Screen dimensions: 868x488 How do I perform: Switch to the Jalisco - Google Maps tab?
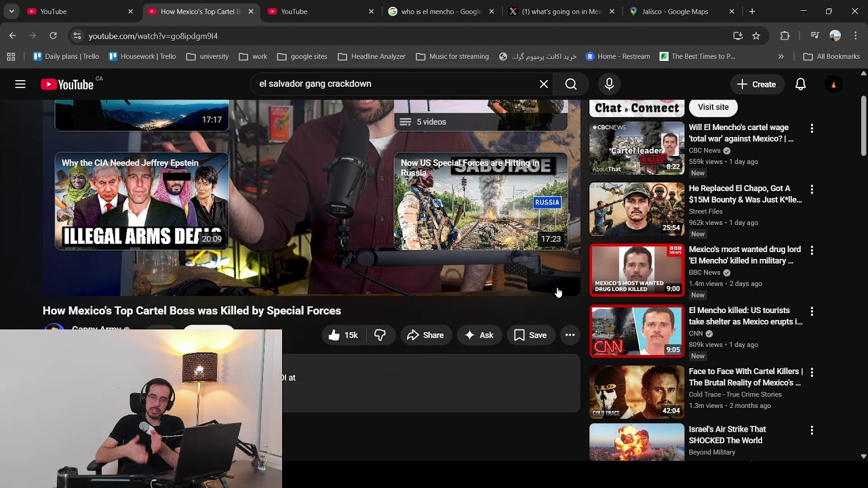[x=682, y=12]
